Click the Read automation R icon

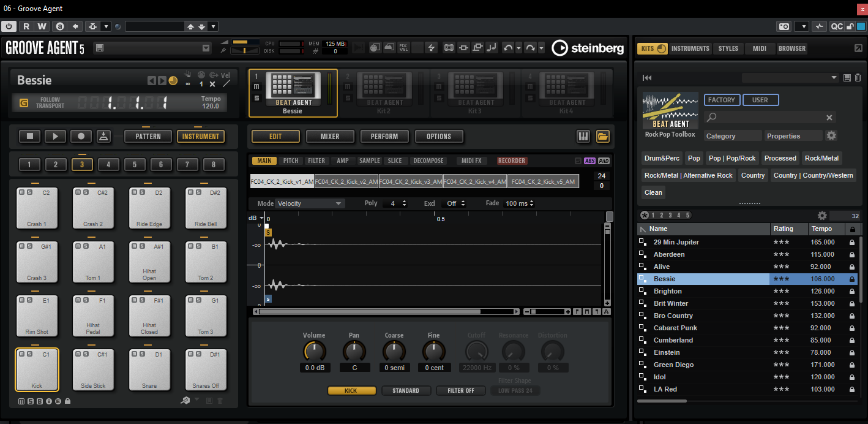pos(26,26)
